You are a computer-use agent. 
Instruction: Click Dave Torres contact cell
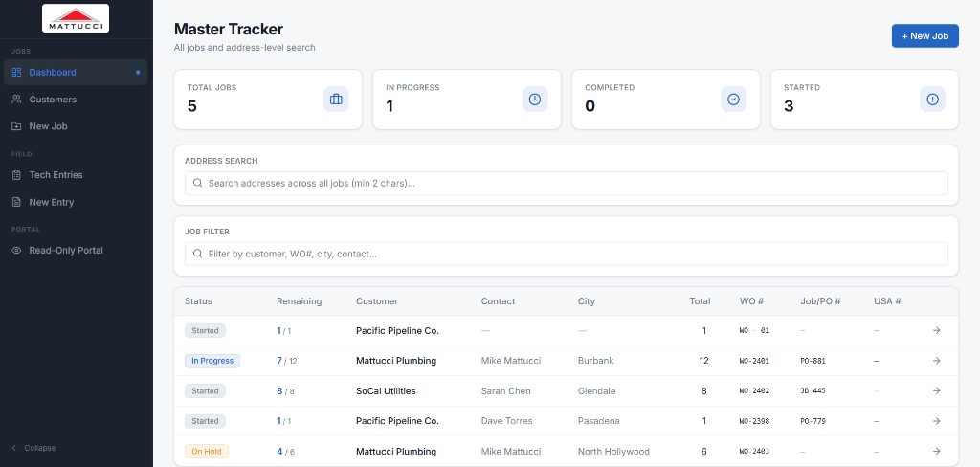click(x=507, y=421)
